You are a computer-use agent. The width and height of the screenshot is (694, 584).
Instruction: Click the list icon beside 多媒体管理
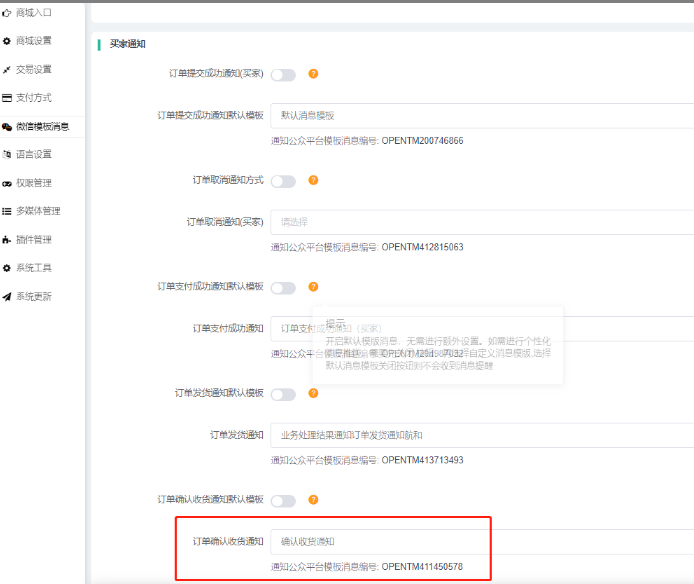tap(7, 211)
